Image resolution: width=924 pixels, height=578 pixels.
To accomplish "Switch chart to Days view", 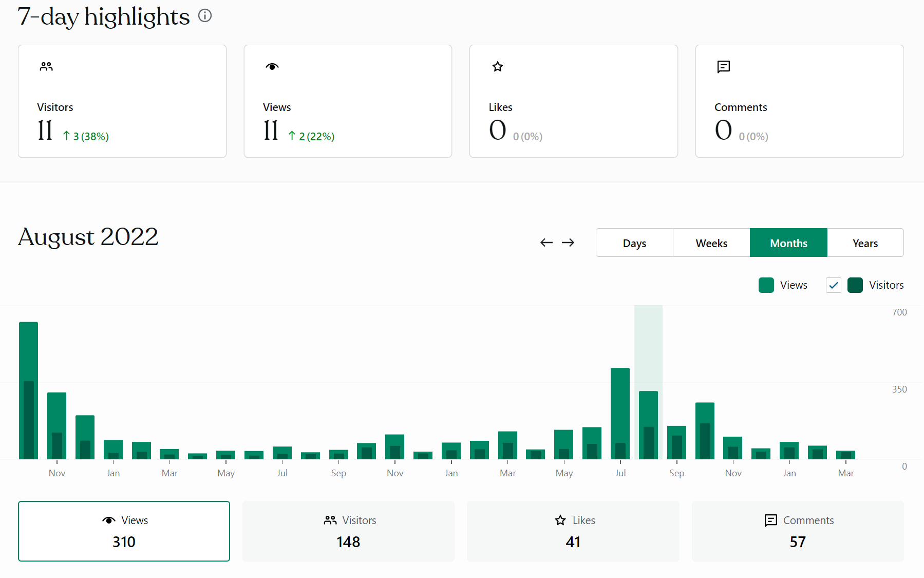I will pyautogui.click(x=634, y=243).
